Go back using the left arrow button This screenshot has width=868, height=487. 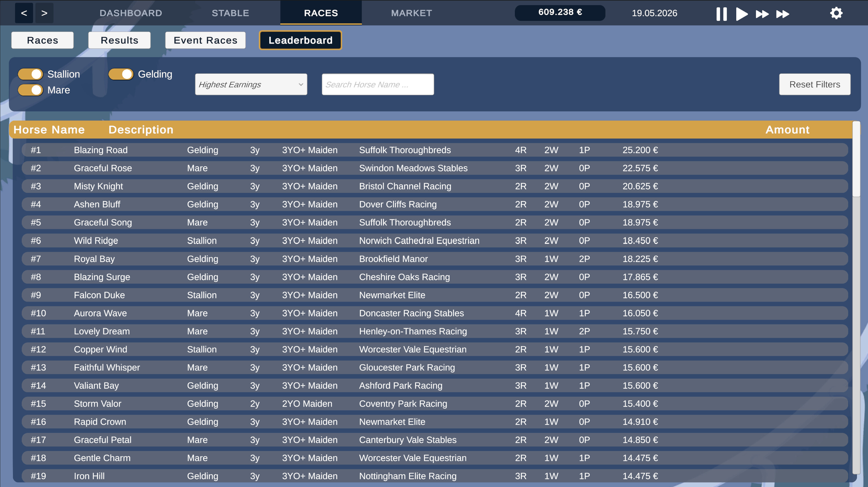pyautogui.click(x=24, y=13)
